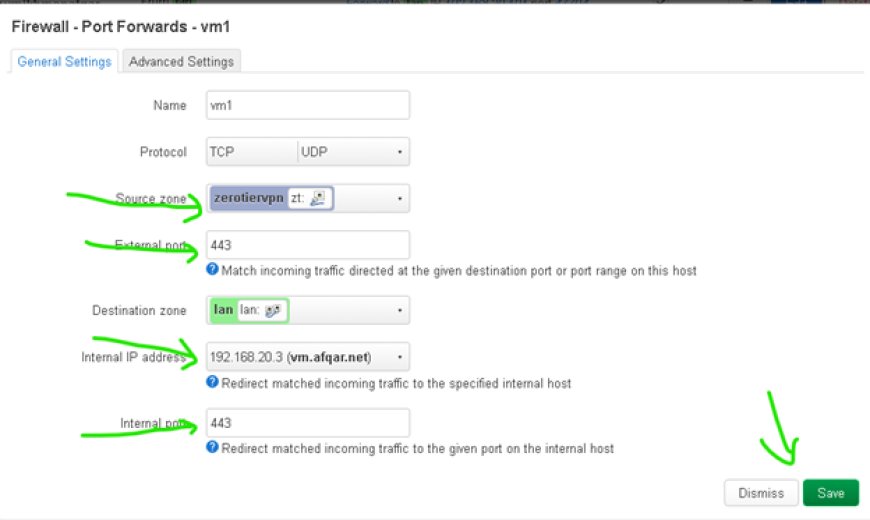Expand the Source zone dropdown

pos(399,199)
